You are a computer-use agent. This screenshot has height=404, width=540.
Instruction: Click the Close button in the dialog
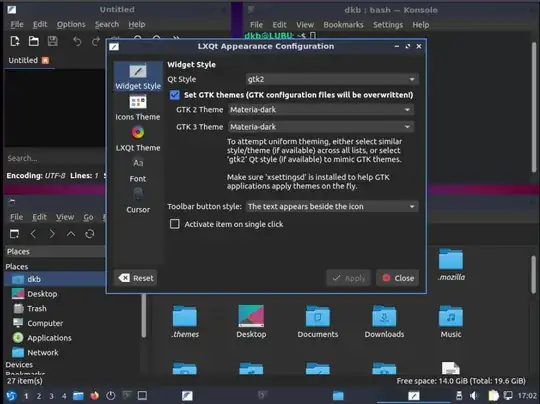(398, 278)
